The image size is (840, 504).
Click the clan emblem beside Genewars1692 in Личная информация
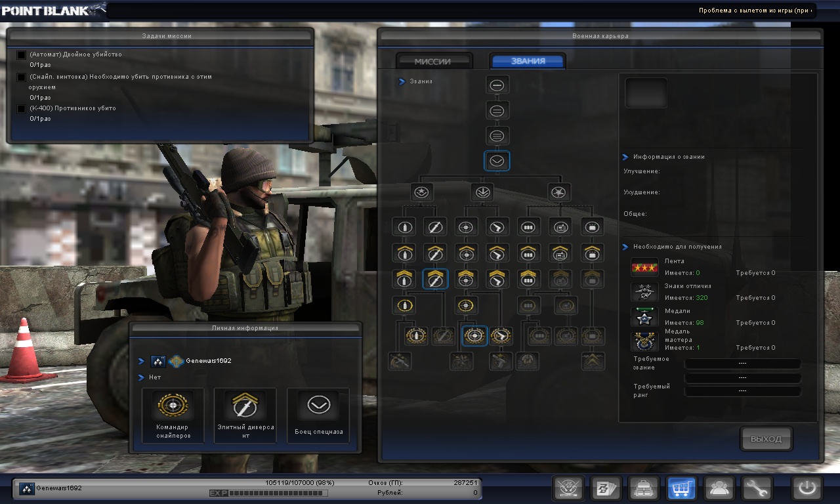point(176,361)
